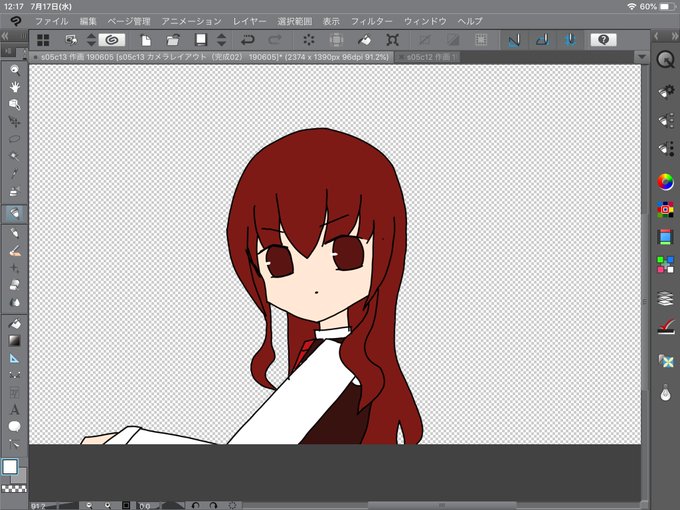Click the Fill bucket icon in command bar

point(364,40)
